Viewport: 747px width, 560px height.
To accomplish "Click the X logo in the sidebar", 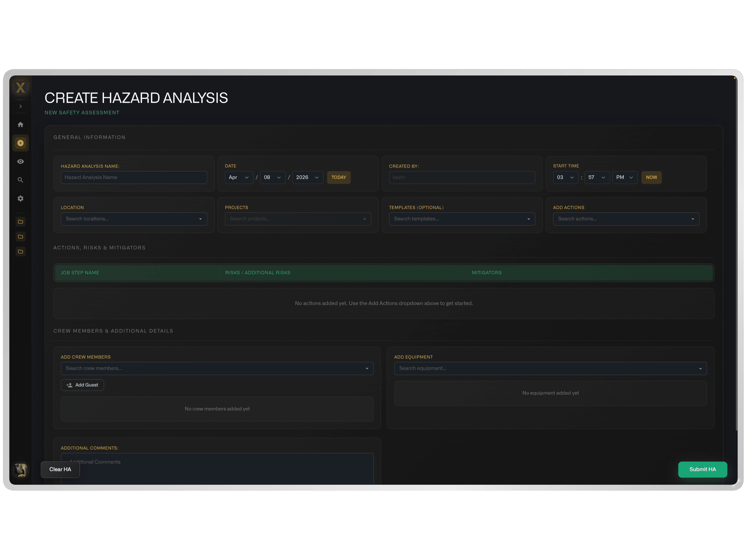I will [x=21, y=88].
